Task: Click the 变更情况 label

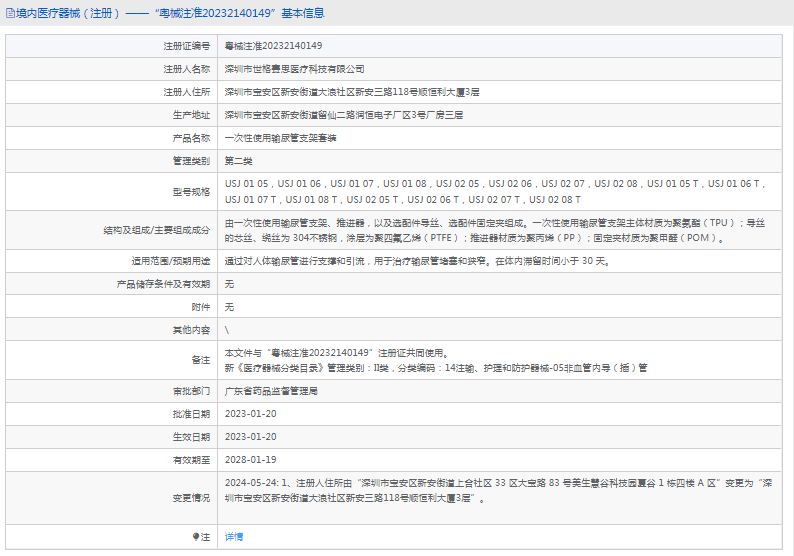Action: click(x=191, y=498)
